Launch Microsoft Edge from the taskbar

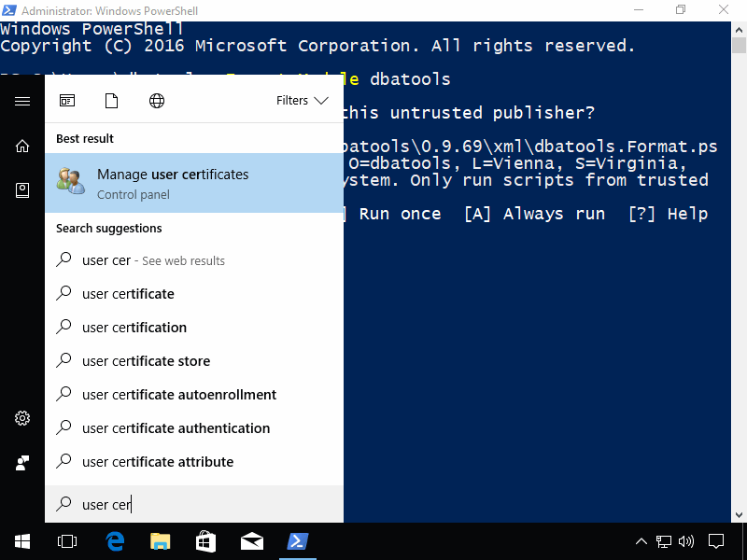click(x=115, y=541)
